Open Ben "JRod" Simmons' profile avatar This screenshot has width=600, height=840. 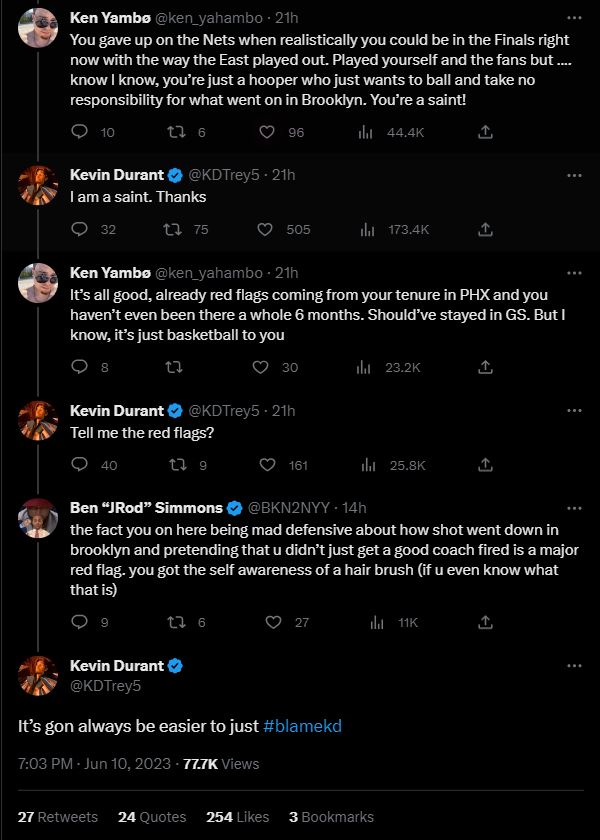click(x=38, y=518)
